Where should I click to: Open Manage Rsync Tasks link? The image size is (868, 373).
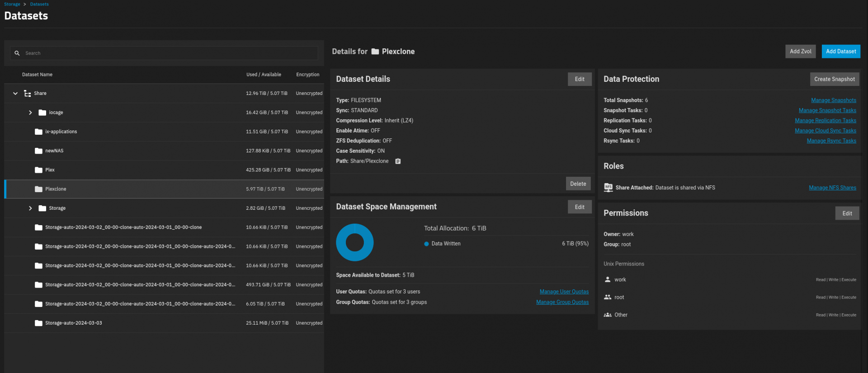(831, 141)
